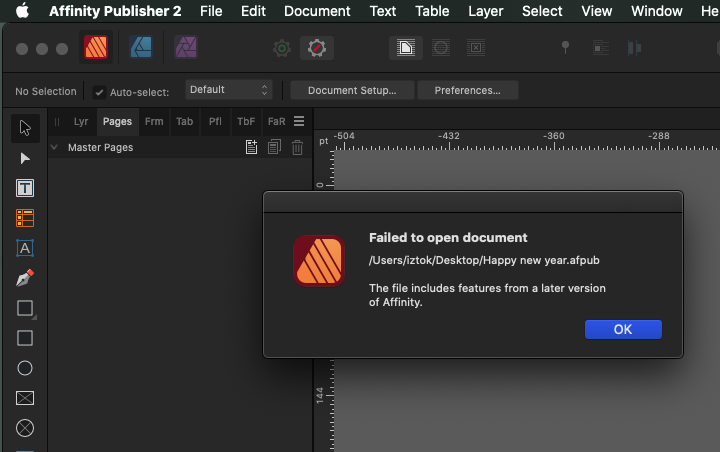
Task: Select the Table tool
Action: (x=25, y=218)
